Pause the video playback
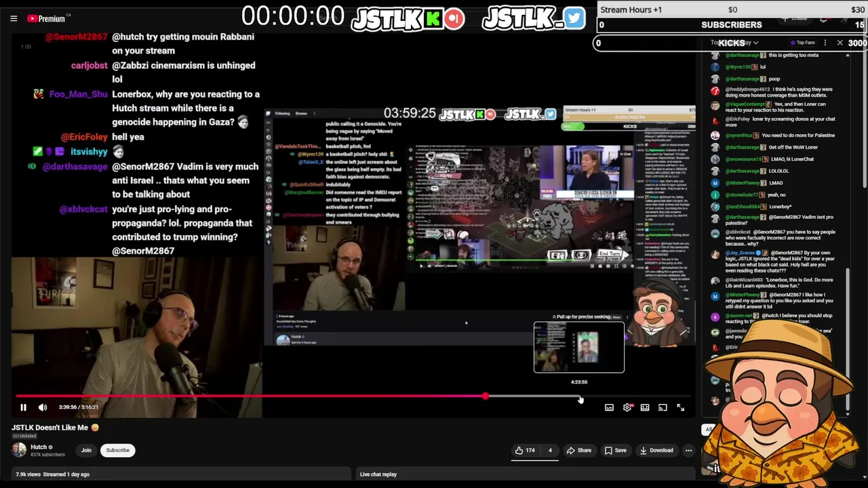868x488 pixels. tap(23, 407)
